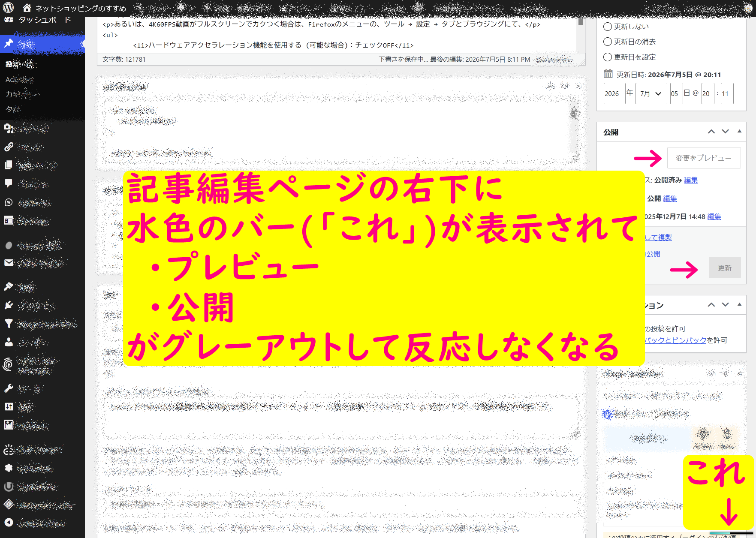Image resolution: width=756 pixels, height=538 pixels.
Task: Open Users via person icon
Action: 9,342
